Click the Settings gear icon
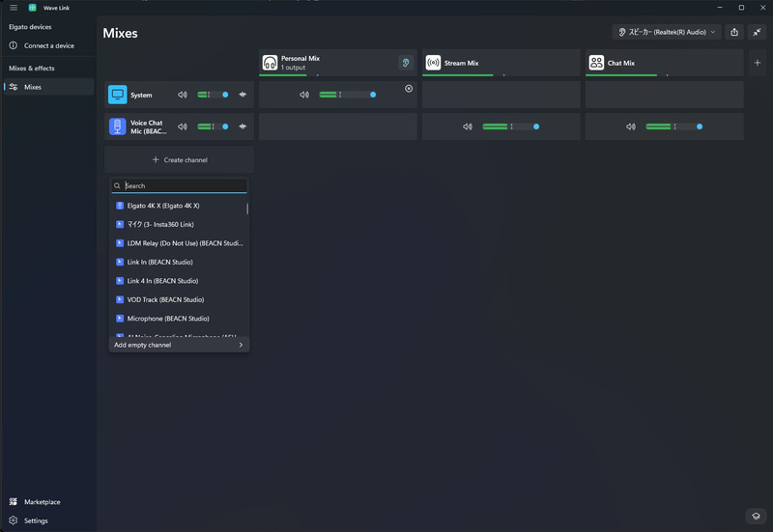The width and height of the screenshot is (773, 532). coord(14,520)
